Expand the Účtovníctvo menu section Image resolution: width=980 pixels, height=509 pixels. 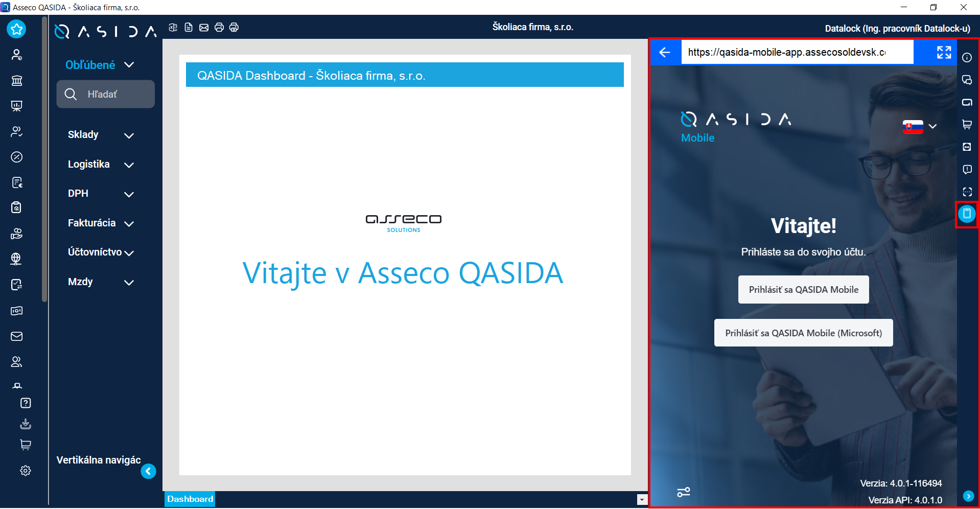pos(101,252)
